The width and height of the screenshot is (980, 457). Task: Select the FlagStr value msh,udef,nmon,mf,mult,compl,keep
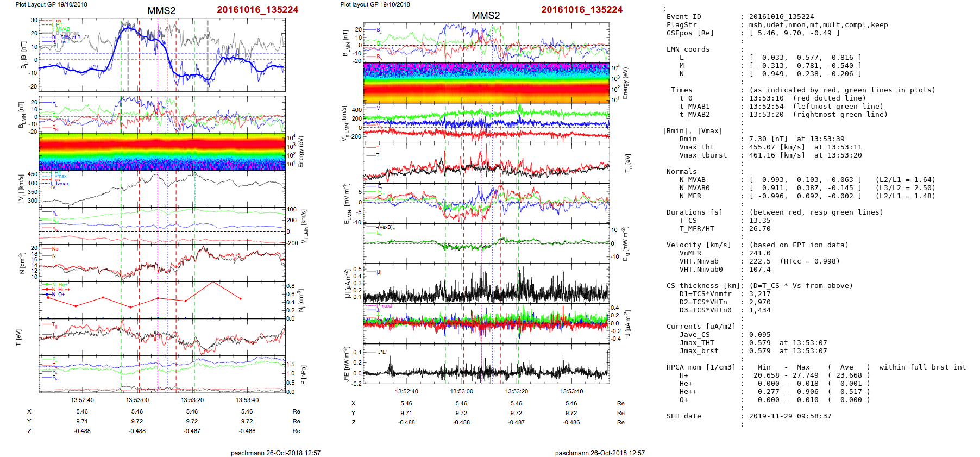coord(818,25)
